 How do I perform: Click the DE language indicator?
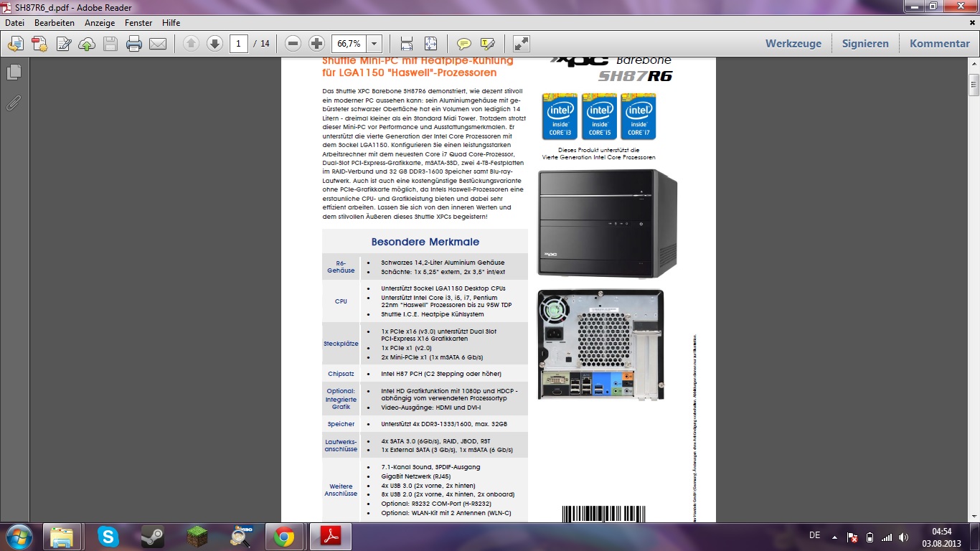pyautogui.click(x=814, y=536)
